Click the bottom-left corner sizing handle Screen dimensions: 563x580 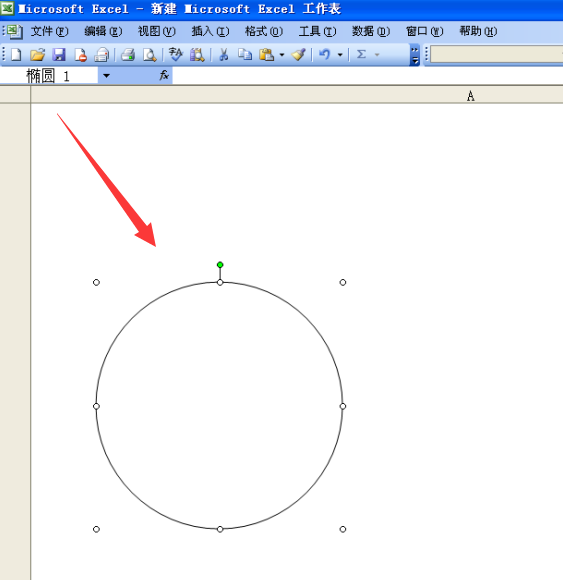click(x=96, y=529)
